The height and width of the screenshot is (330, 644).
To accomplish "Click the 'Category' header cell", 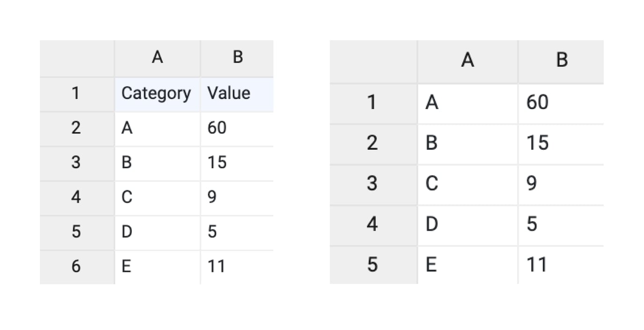I will point(156,94).
